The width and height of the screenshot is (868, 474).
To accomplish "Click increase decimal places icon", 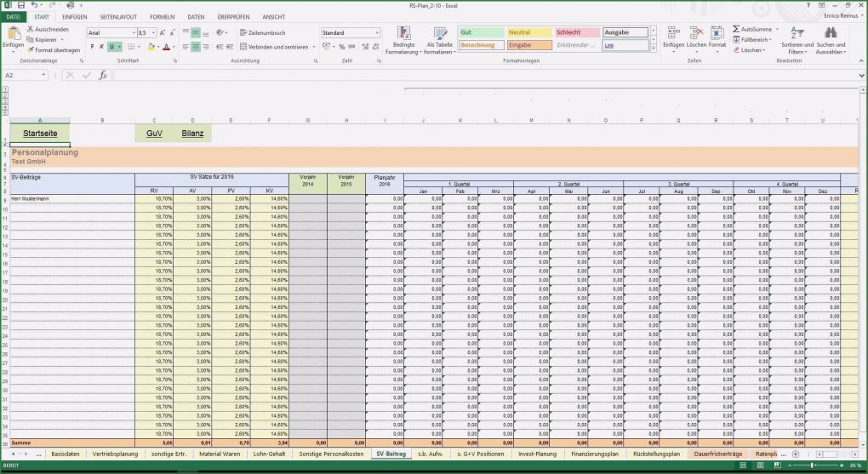I will coord(365,47).
